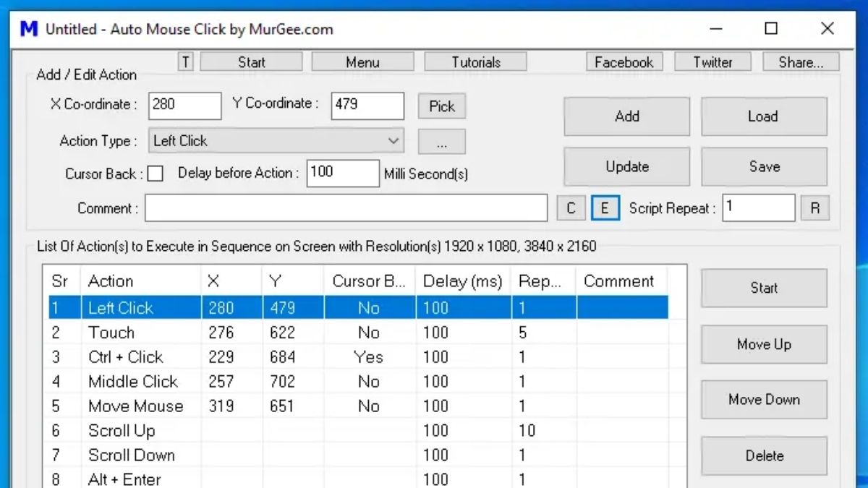Click the Update action button
868x488 pixels.
[627, 166]
